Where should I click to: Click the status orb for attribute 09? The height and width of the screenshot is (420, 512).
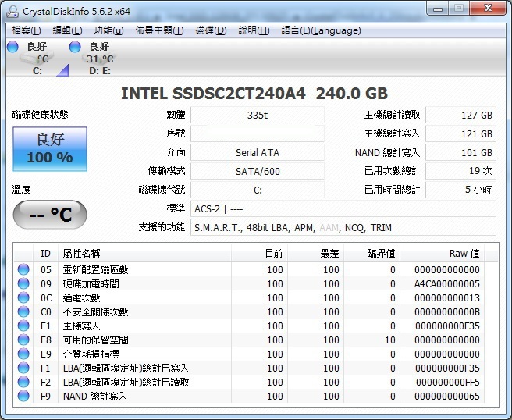(23, 283)
